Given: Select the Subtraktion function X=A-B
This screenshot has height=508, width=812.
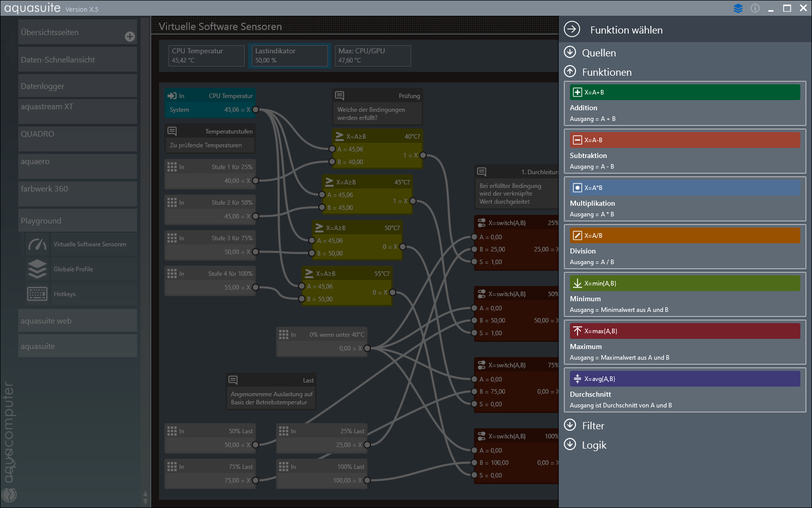Looking at the screenshot, I should (685, 151).
